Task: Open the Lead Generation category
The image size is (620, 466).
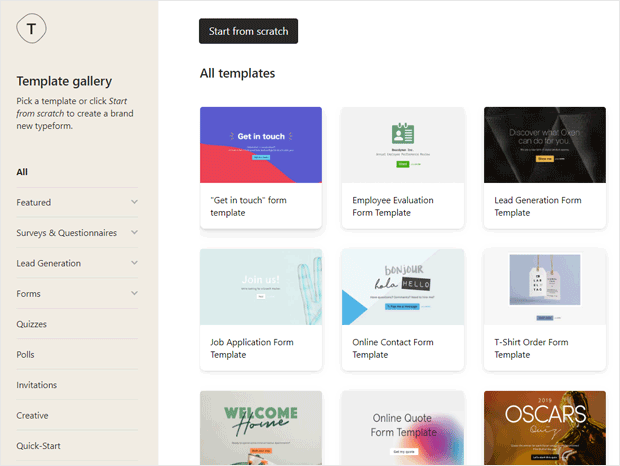Action: 49,263
